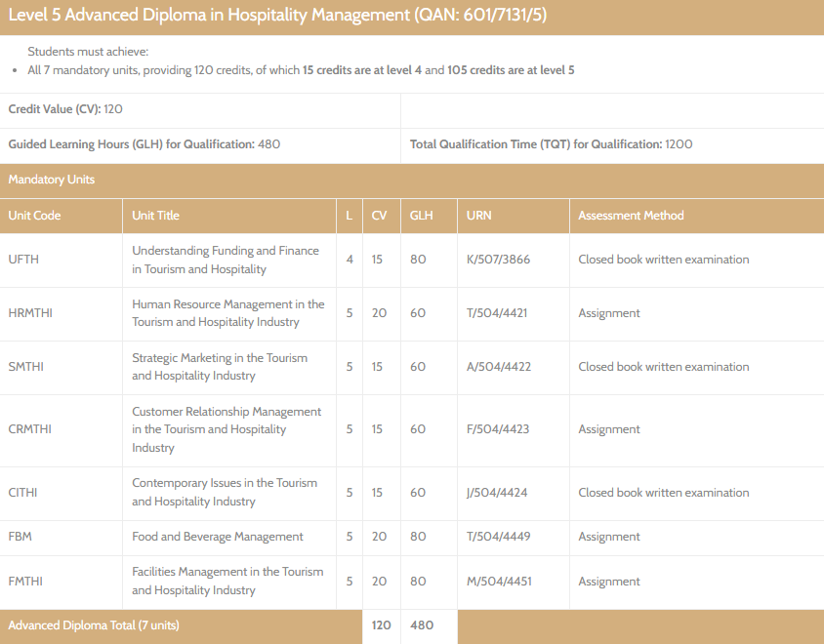The height and width of the screenshot is (644, 824).
Task: Select the UFTH unit code cell
Action: click(x=23, y=260)
